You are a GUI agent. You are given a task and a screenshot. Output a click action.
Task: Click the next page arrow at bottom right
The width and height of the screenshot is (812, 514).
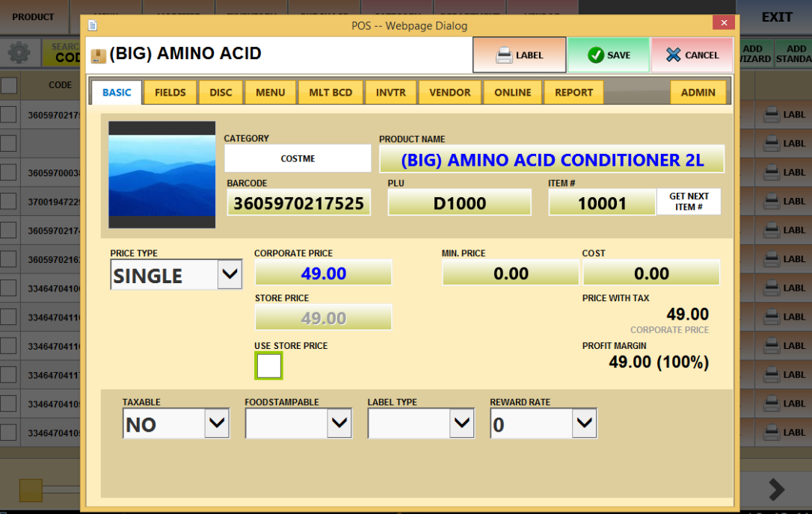point(776,489)
